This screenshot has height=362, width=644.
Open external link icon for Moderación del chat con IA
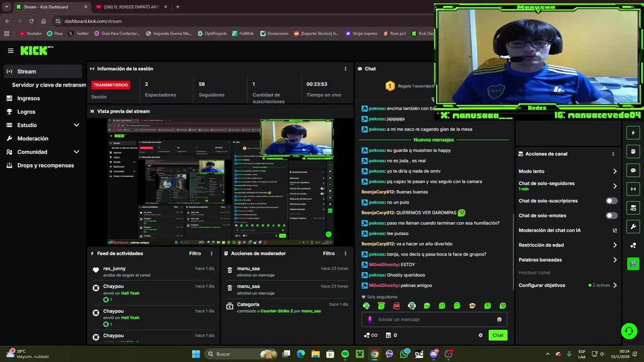tap(615, 230)
